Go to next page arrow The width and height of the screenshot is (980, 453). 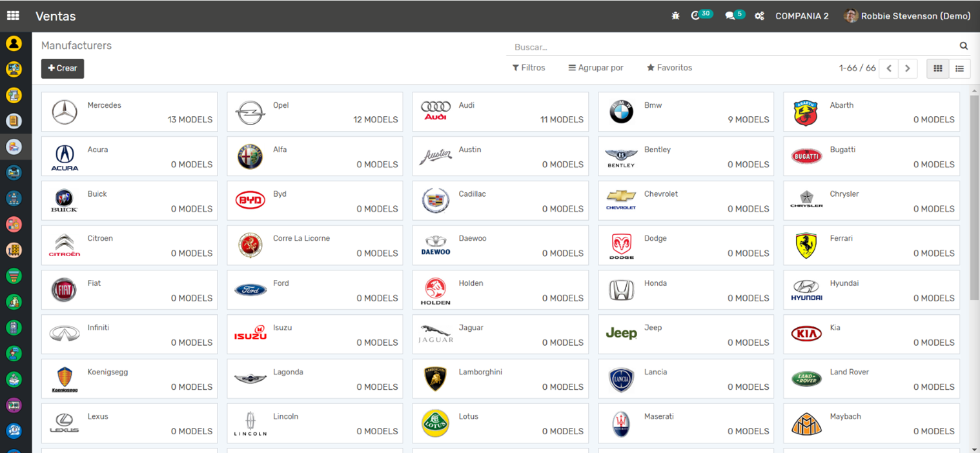coord(907,68)
